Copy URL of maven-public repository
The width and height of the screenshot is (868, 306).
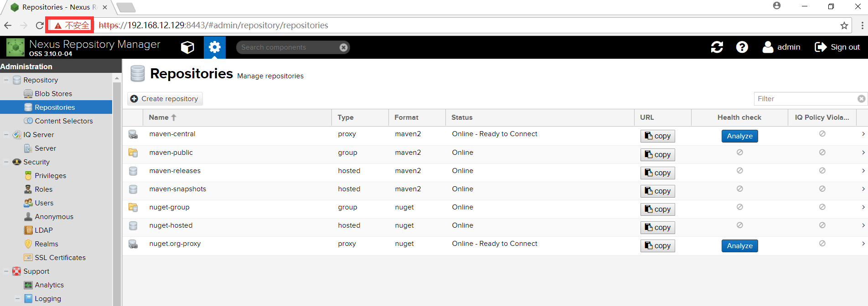(658, 155)
